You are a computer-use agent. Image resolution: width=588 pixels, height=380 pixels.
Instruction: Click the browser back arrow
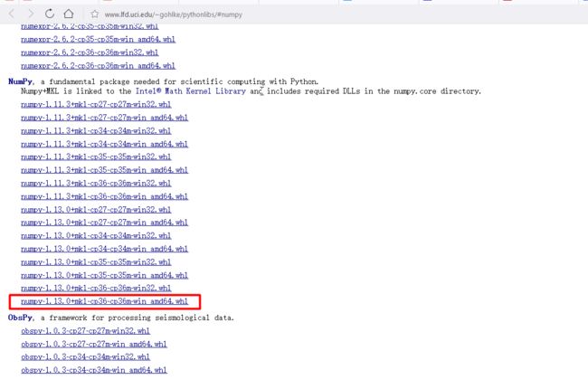(11, 14)
